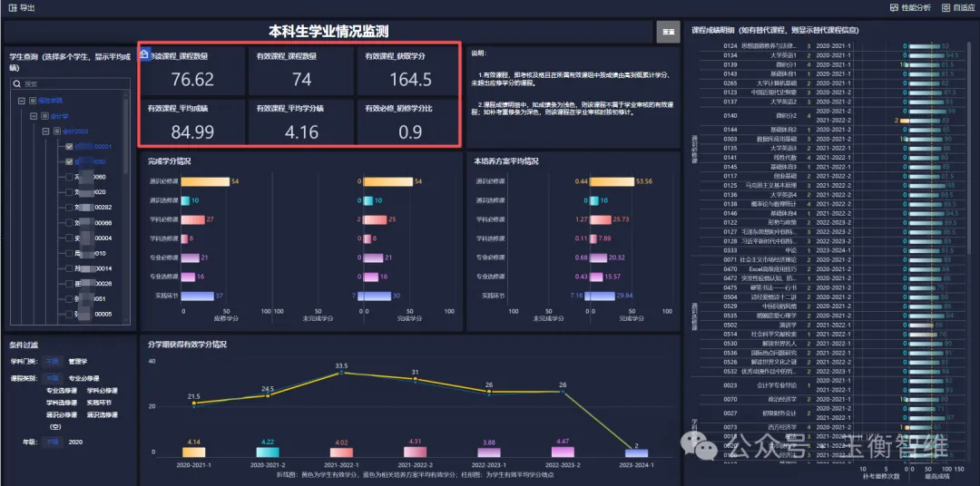Check the student ending in 00004

coord(69,238)
